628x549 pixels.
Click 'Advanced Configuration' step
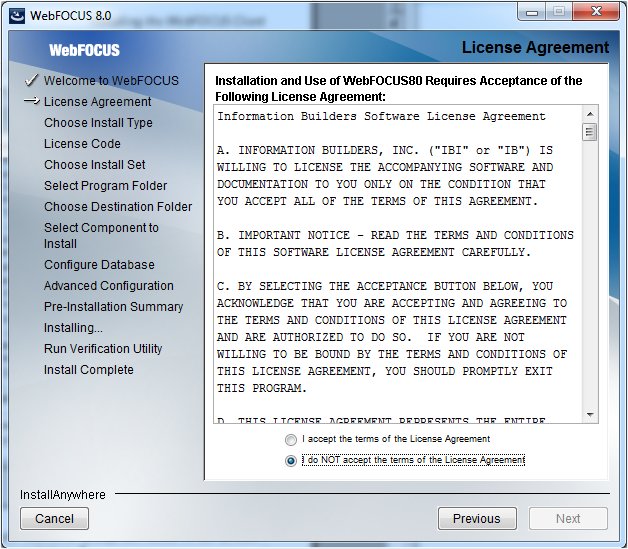[x=109, y=286]
